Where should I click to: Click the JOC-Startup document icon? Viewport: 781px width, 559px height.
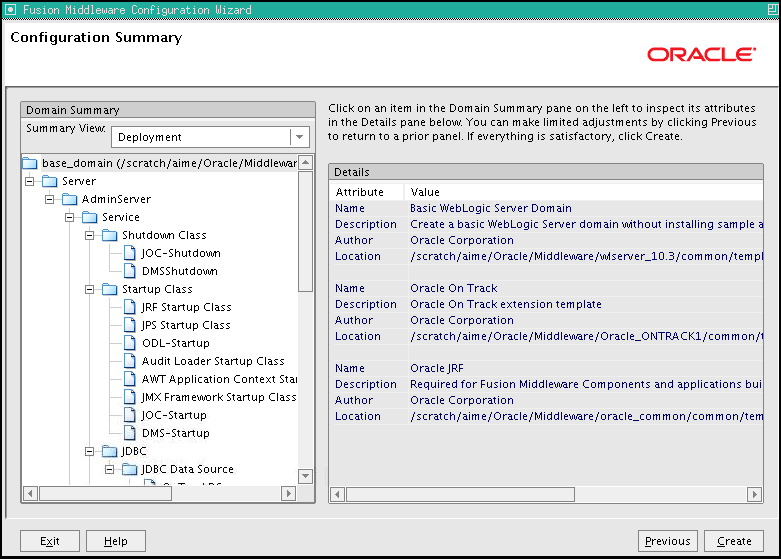130,415
